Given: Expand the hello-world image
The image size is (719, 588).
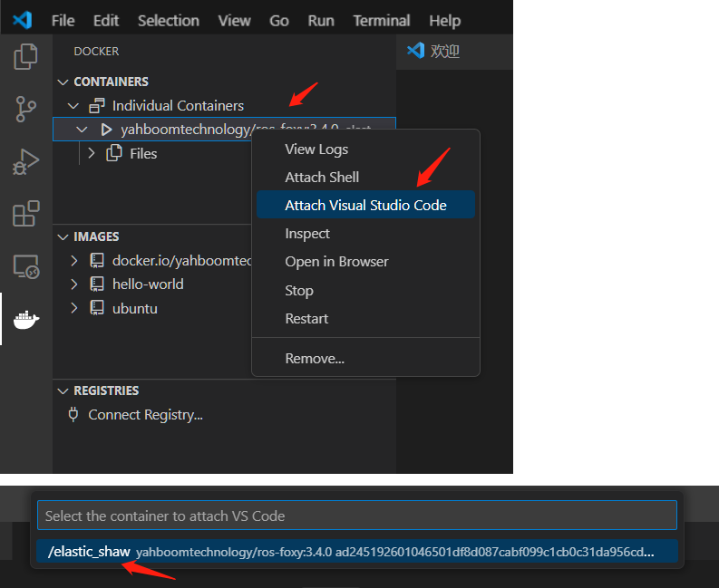Looking at the screenshot, I should click(73, 284).
